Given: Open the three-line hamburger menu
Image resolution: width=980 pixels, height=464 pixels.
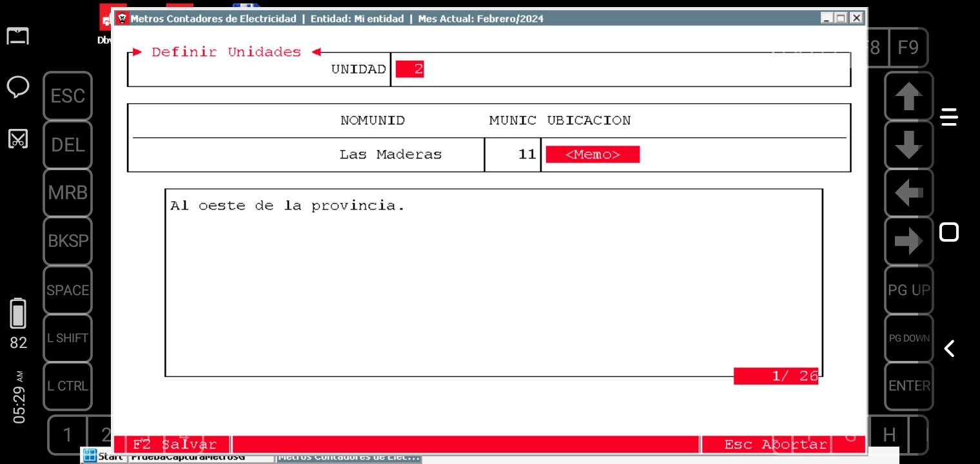Looking at the screenshot, I should click(x=949, y=117).
